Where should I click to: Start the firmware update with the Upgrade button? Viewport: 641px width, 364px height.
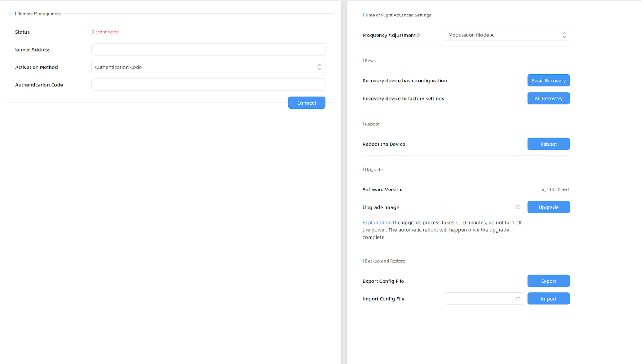[548, 207]
